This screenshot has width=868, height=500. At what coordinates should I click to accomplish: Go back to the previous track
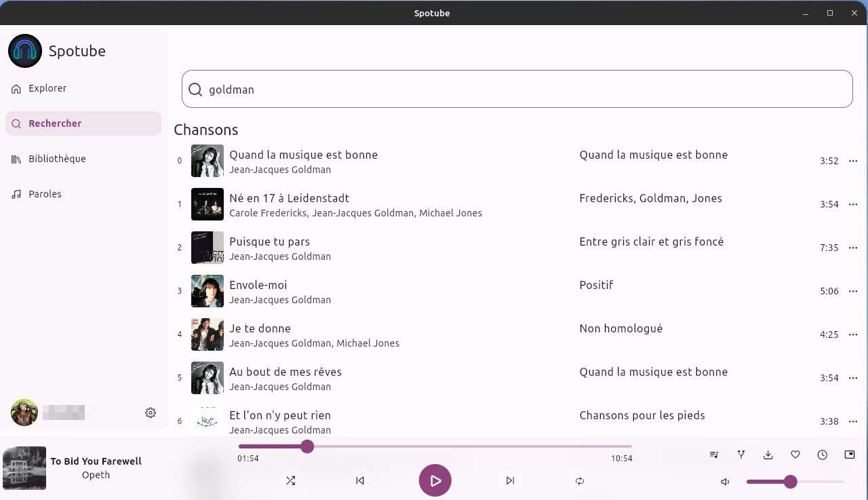[x=360, y=480]
